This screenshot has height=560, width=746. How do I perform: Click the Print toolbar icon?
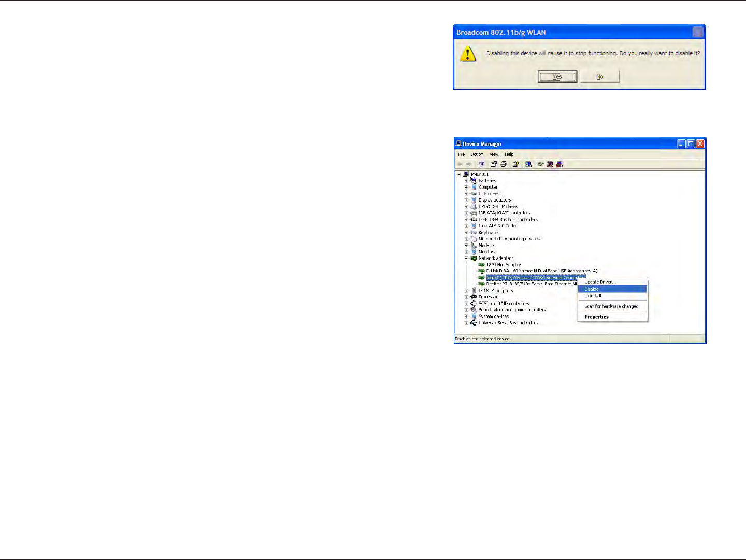click(x=503, y=164)
